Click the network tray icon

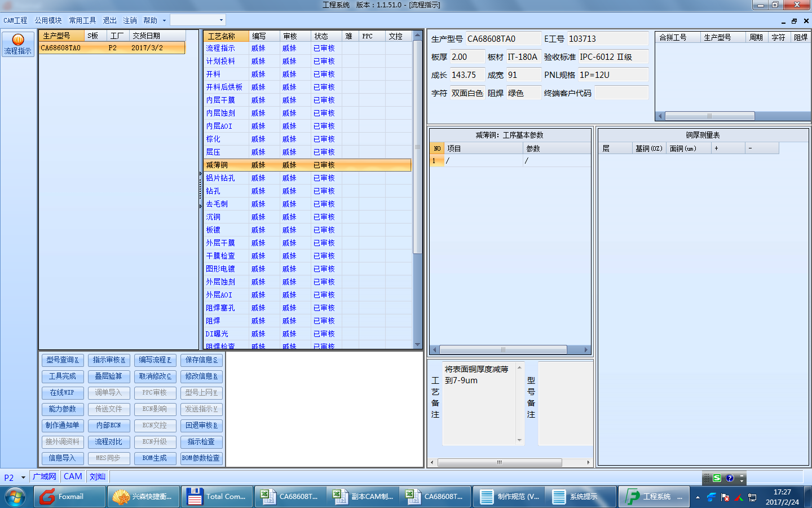pyautogui.click(x=752, y=497)
